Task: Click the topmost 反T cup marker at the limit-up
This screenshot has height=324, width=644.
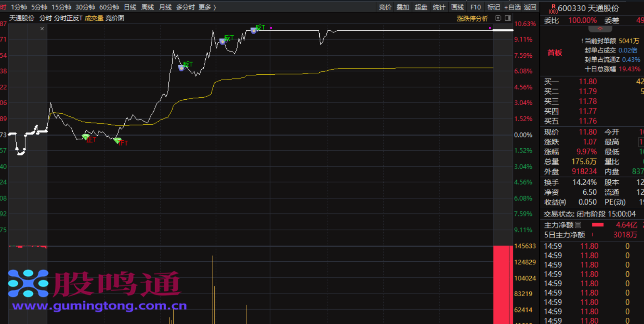Action: (254, 30)
